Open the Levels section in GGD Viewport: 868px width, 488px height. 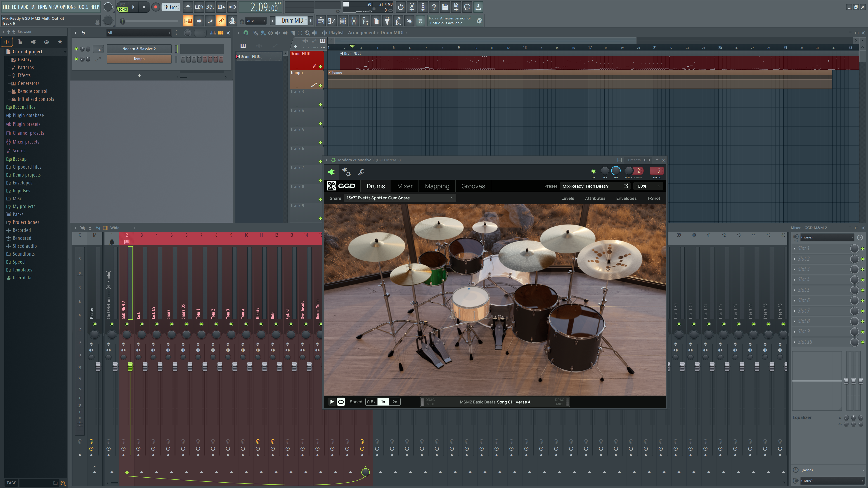[568, 198]
